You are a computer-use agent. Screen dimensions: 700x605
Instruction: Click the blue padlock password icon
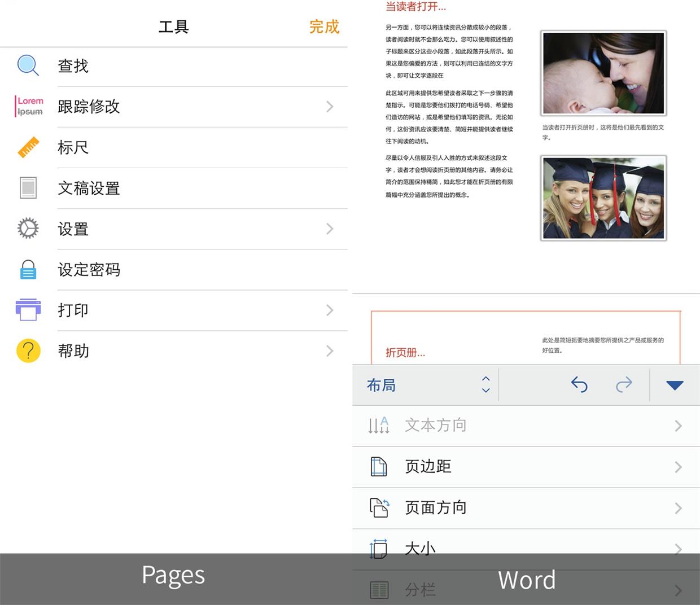[x=28, y=269]
